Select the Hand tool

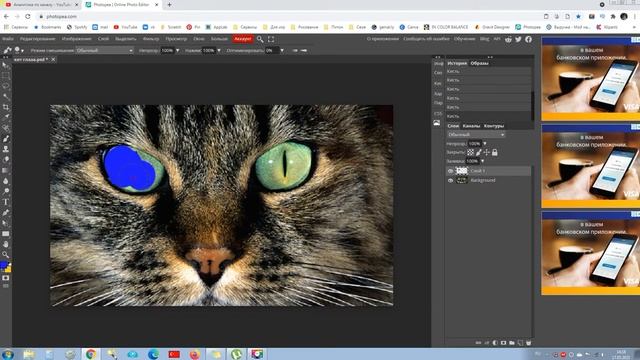tap(5, 244)
